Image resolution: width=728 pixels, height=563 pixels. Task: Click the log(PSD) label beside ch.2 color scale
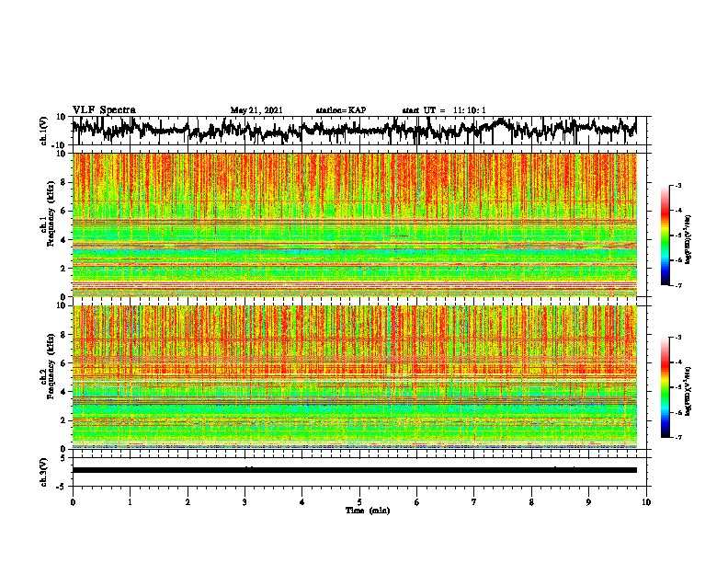pos(688,391)
